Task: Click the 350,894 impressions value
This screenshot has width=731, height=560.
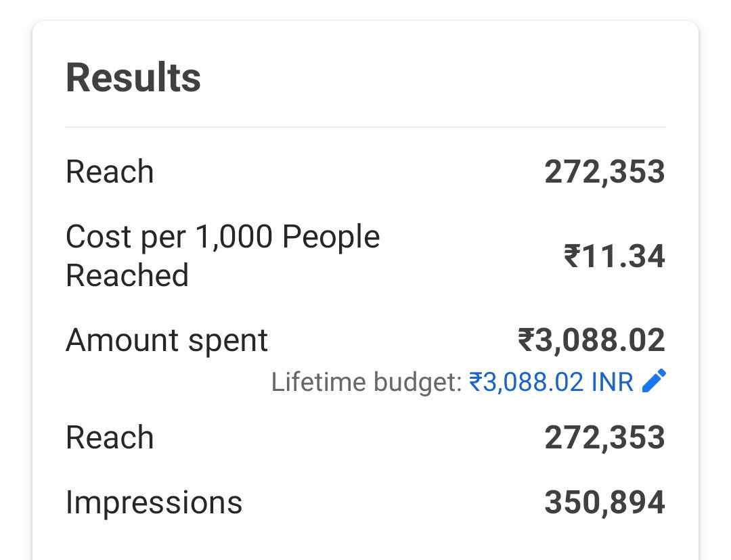Action: click(x=604, y=503)
